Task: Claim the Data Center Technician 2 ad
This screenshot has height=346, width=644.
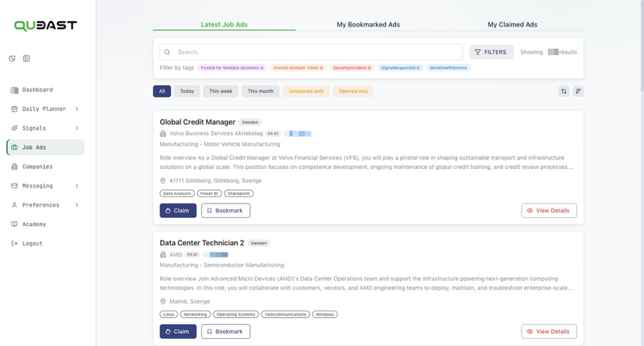Action: (178, 332)
